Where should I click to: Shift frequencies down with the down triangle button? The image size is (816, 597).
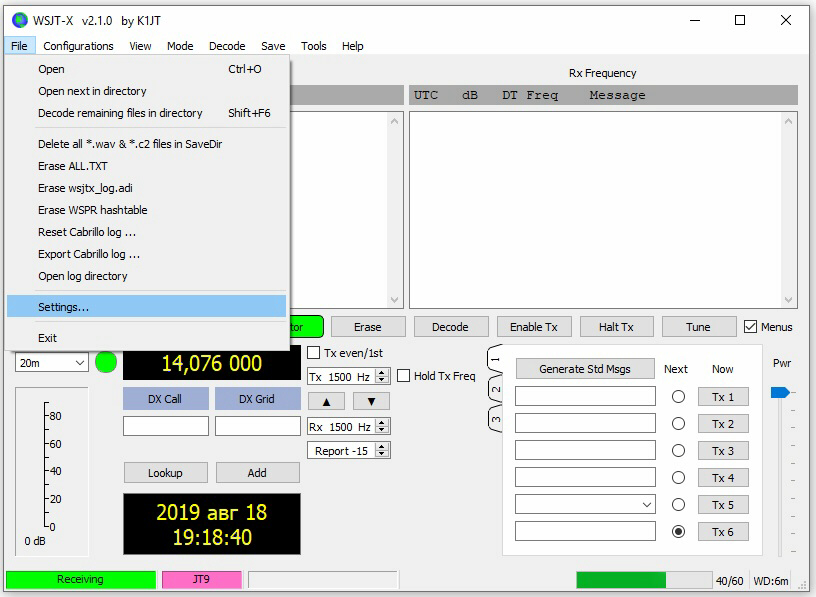click(x=371, y=401)
